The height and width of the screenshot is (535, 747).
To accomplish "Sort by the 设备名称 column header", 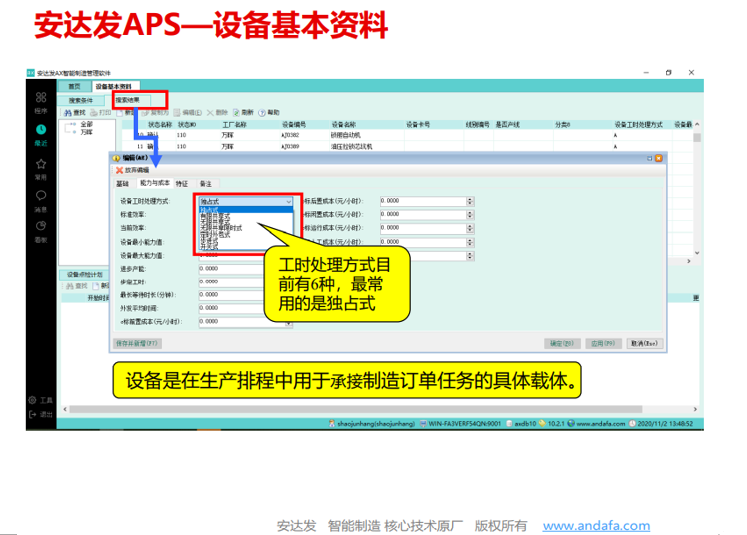I will click(343, 125).
